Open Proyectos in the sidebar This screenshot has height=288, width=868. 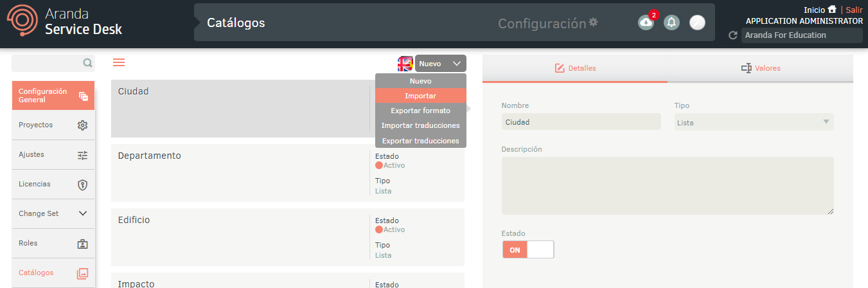(x=53, y=125)
